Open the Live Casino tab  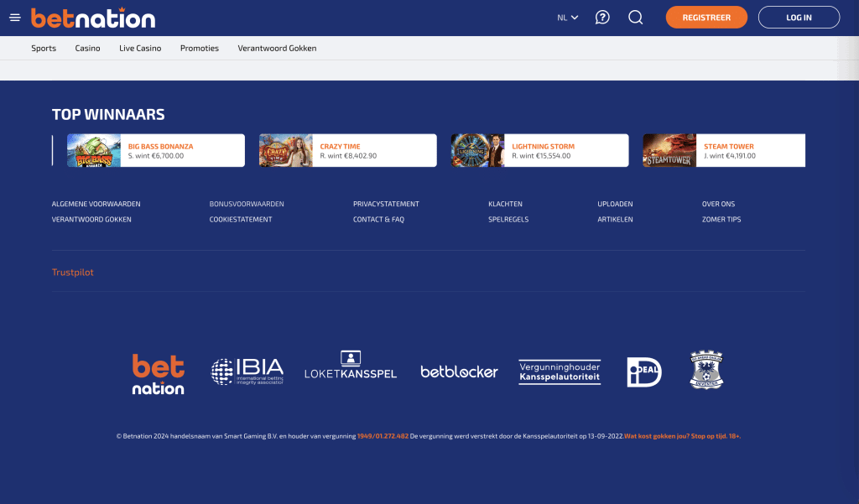[x=140, y=48]
